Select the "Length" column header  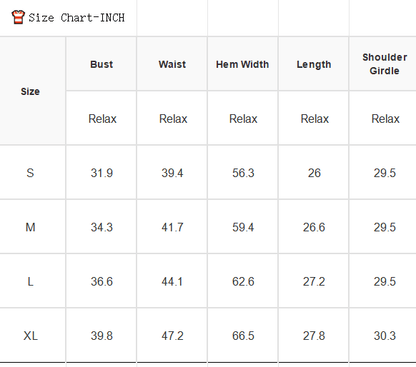[x=314, y=65]
